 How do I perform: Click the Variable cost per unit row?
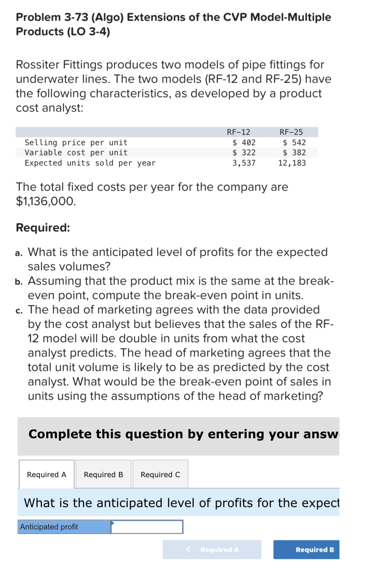(76, 152)
